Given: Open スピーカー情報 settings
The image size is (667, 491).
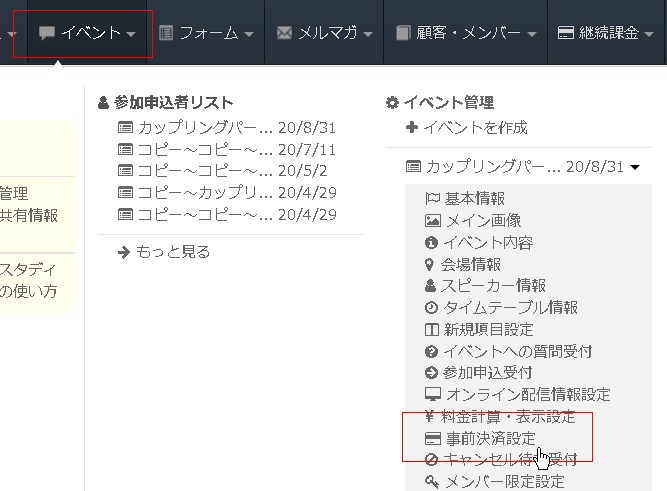Looking at the screenshot, I should tap(493, 285).
